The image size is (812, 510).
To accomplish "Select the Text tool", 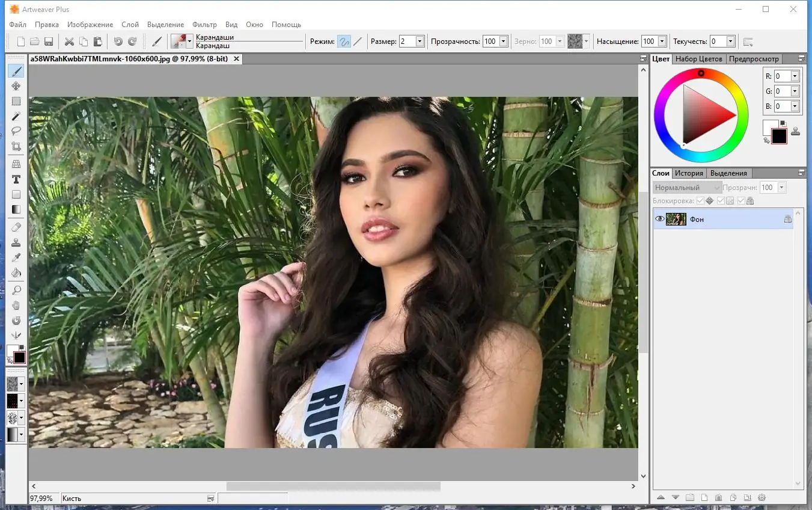I will [x=16, y=179].
